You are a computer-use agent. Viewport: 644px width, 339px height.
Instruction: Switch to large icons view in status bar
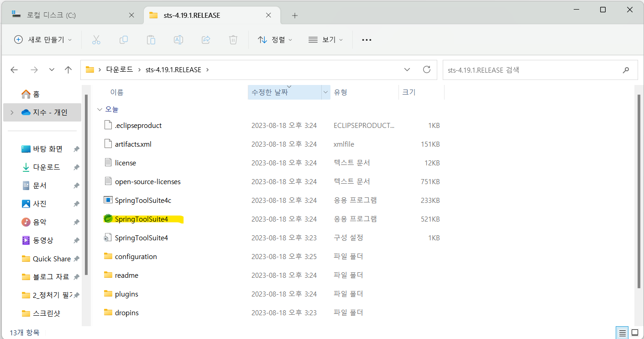[x=635, y=332]
